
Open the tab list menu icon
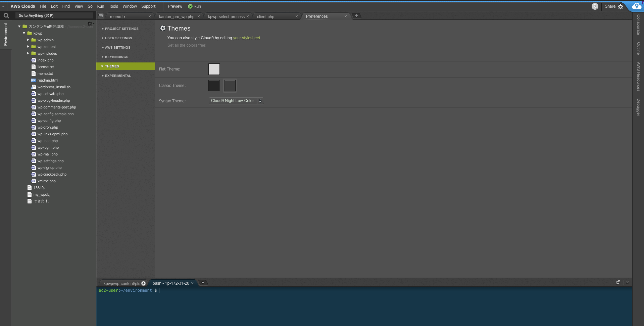coord(101,16)
